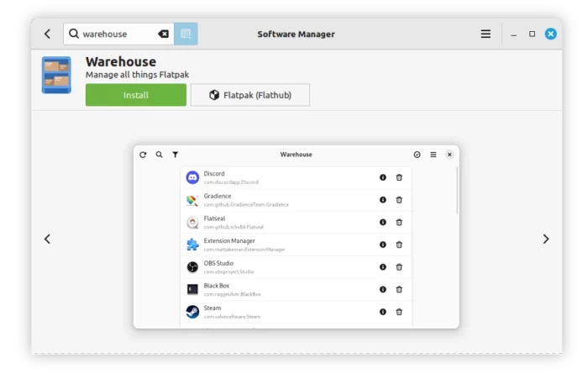Image resolution: width=588 pixels, height=379 pixels.
Task: Click the Flatseal app icon in list
Action: [192, 222]
